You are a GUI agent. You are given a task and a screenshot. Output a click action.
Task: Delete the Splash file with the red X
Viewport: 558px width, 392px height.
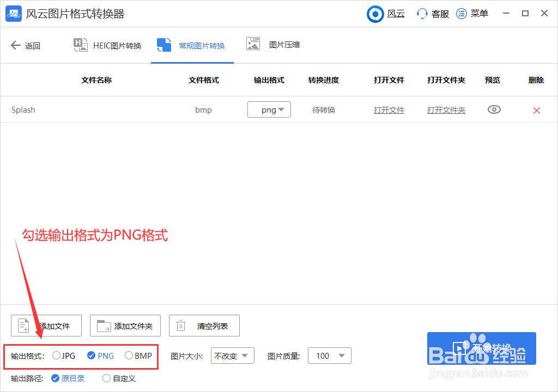536,109
